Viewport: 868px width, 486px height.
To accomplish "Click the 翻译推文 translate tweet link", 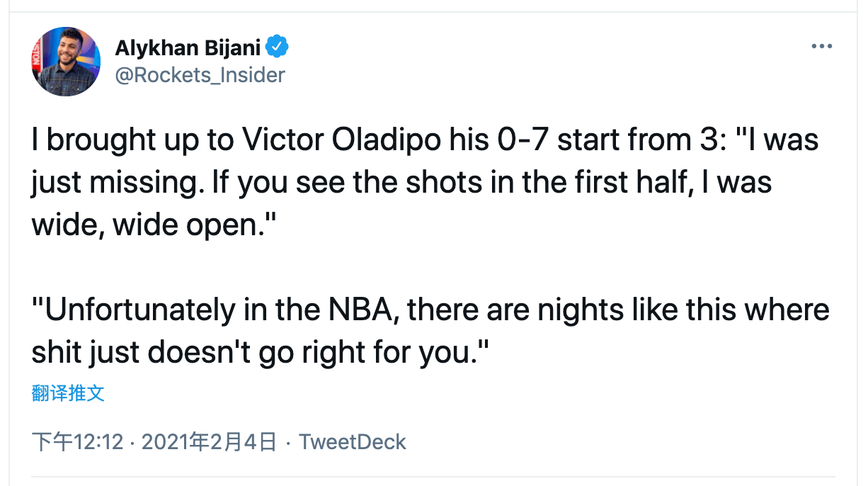I will click(x=68, y=393).
